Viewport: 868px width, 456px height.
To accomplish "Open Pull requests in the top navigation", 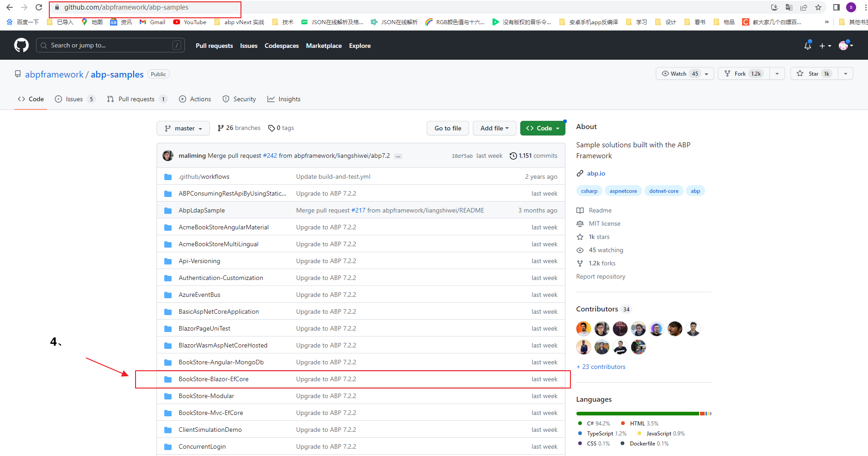I will tap(214, 46).
